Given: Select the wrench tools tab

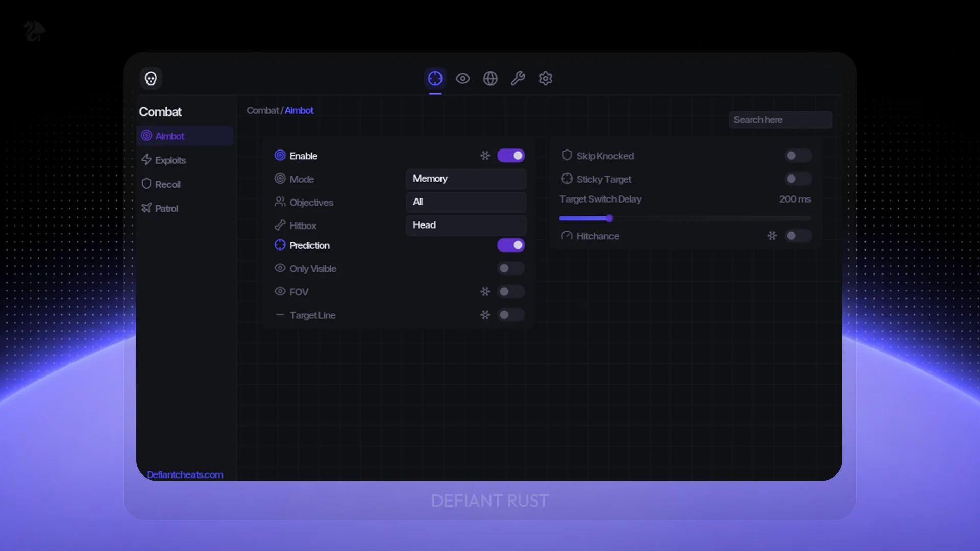Looking at the screenshot, I should [518, 79].
